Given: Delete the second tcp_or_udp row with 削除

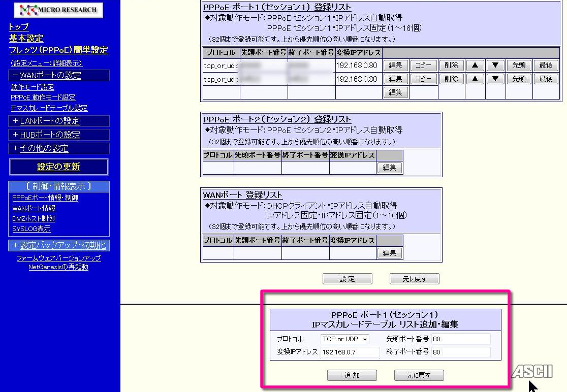Looking at the screenshot, I should tap(451, 79).
